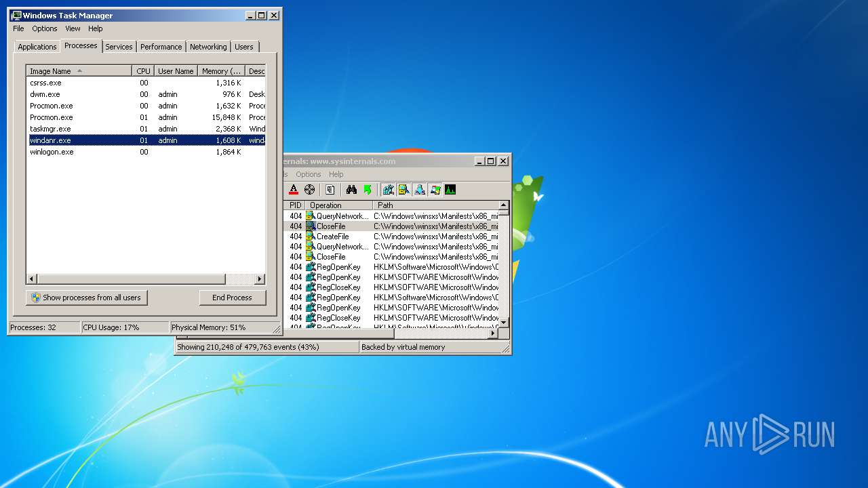
Task: Click the green Jump To Object icon
Action: [x=368, y=190]
